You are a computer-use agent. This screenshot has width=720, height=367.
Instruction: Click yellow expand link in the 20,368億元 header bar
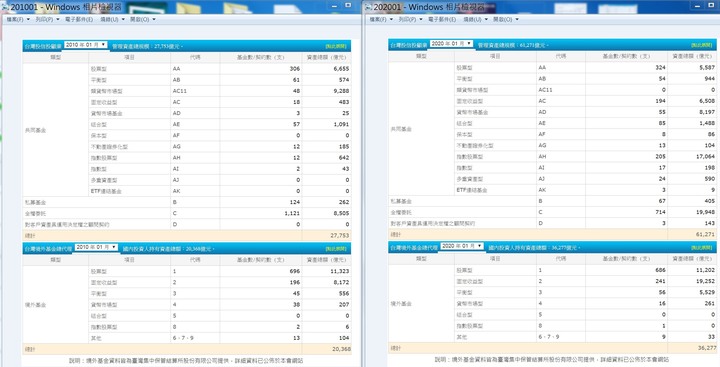point(336,248)
